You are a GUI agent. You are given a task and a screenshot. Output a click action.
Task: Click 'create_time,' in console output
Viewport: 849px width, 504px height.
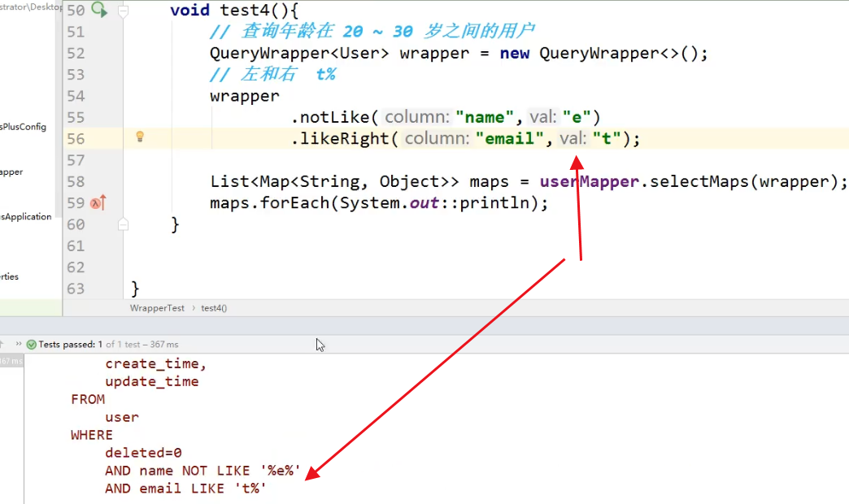(156, 364)
